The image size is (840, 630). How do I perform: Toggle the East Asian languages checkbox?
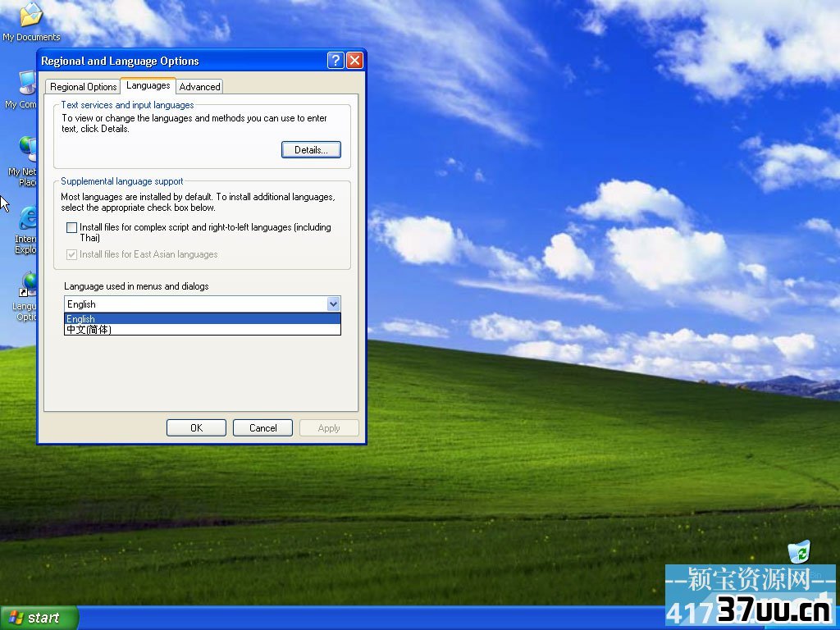click(72, 254)
